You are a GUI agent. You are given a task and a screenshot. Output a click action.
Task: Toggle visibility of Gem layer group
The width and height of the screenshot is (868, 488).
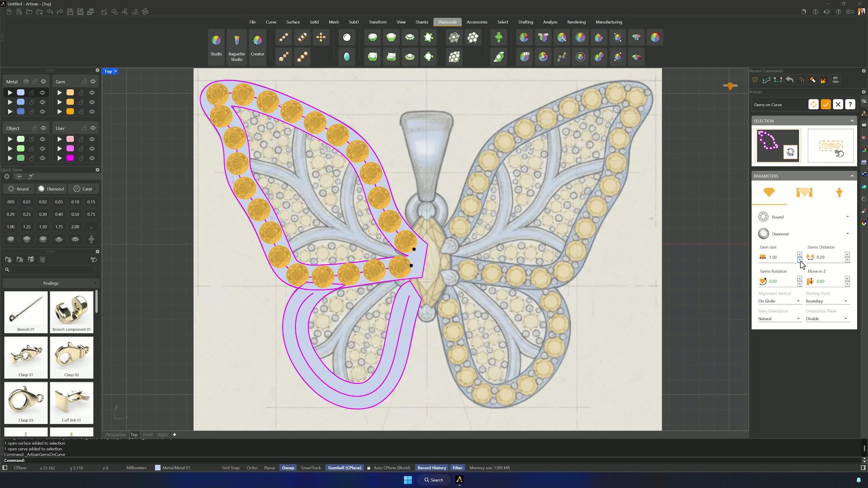click(93, 82)
